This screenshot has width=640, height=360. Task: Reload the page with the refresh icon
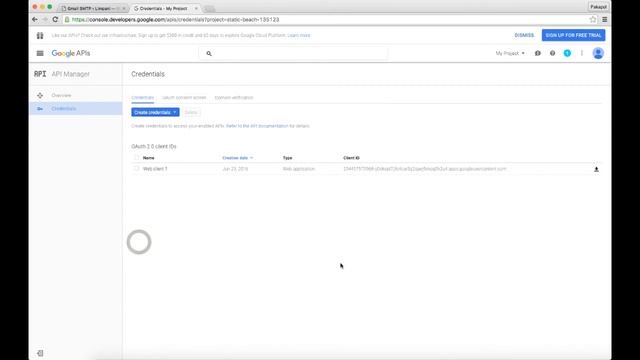click(55, 20)
